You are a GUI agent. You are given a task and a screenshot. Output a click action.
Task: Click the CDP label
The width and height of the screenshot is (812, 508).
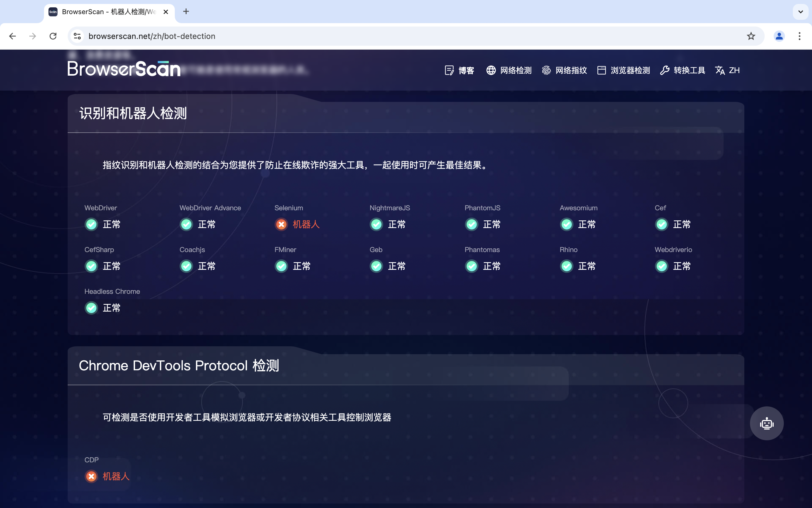coord(91,460)
